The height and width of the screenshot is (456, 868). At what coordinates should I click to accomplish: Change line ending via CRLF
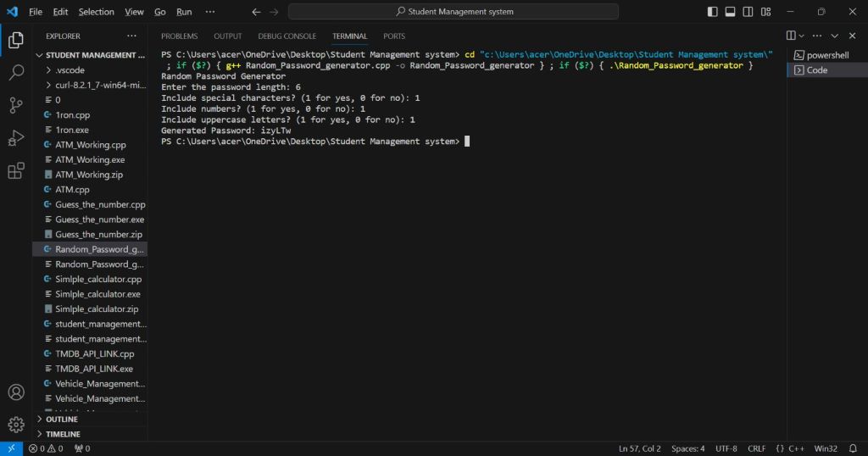pyautogui.click(x=757, y=449)
